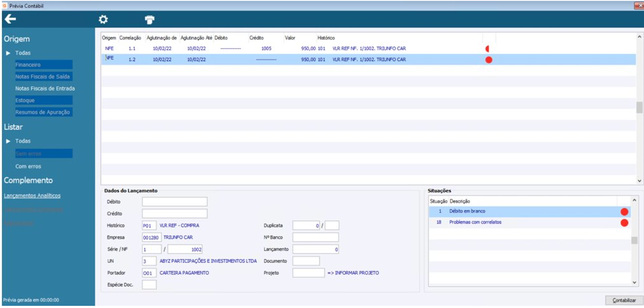Click red dot beside Problemas com correlatos

(x=624, y=223)
